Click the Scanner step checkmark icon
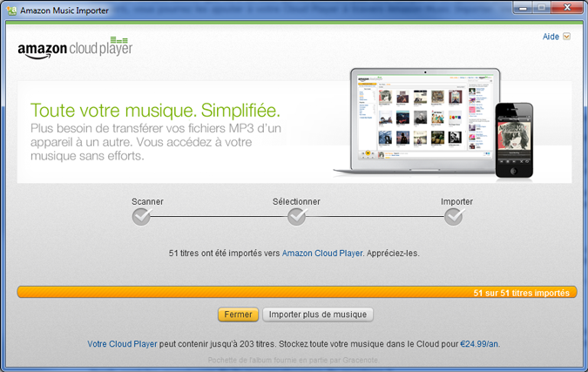Screen dimensions: 588x372 pos(141,217)
